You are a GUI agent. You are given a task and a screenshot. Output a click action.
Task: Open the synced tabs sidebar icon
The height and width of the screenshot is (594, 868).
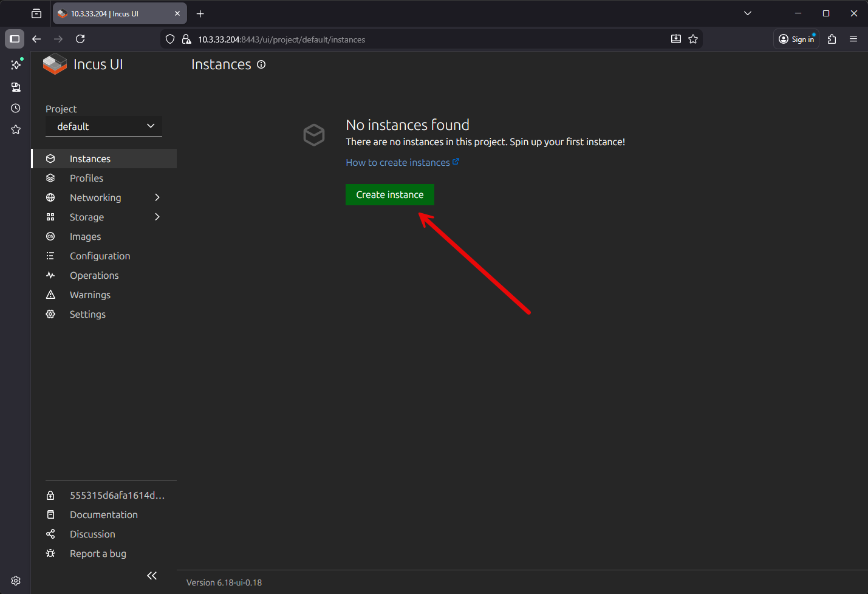click(x=16, y=87)
